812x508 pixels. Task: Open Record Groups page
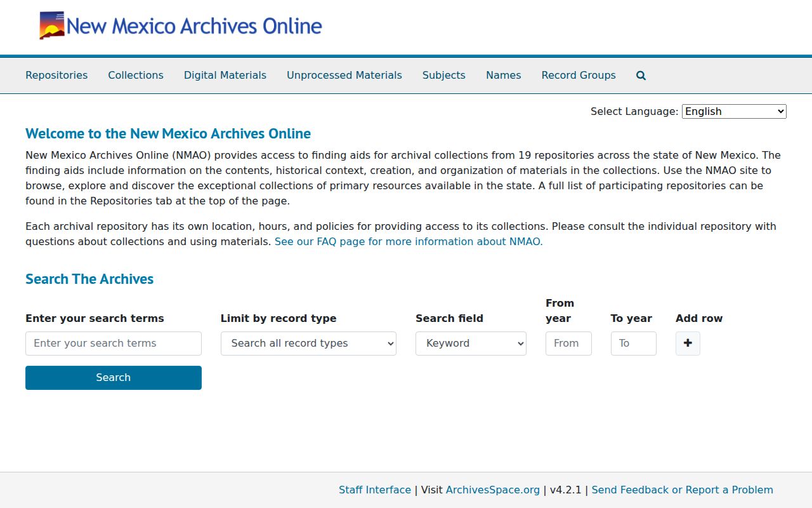tap(579, 75)
